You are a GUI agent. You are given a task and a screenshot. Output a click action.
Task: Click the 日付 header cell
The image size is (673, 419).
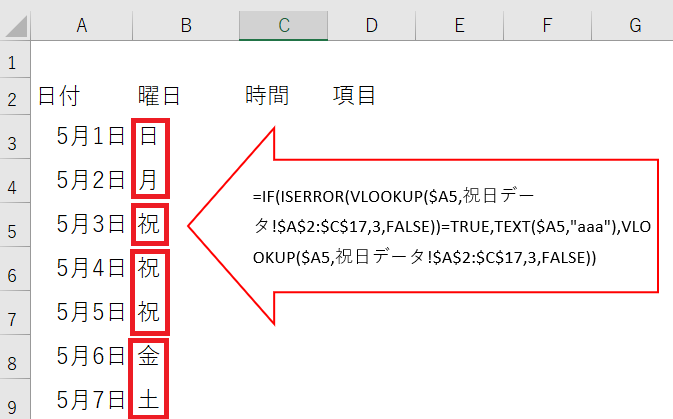(x=82, y=96)
